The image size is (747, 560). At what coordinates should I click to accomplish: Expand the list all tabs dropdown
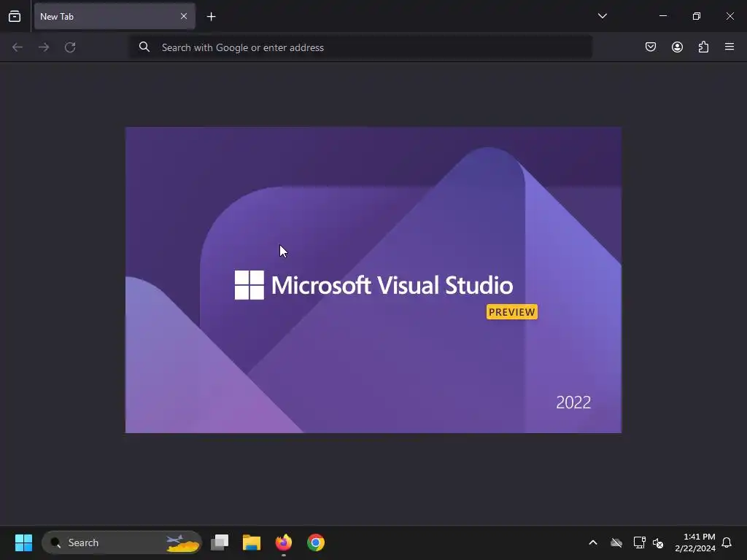tap(602, 16)
